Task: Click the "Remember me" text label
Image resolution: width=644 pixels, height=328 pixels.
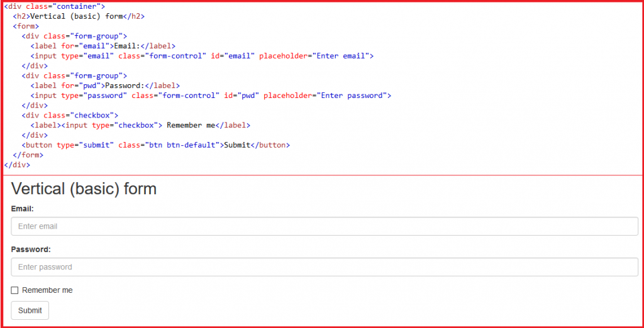Action: [47, 290]
